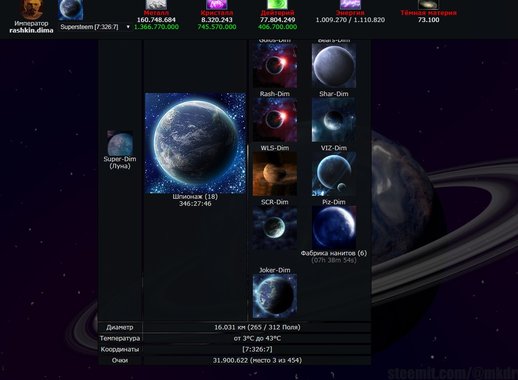
Task: Click the Piz-Dim planet name
Action: 334,202
